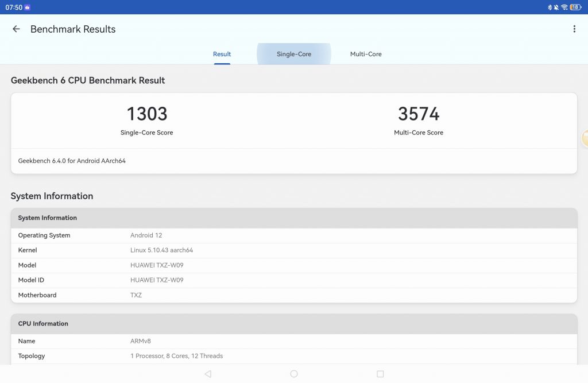The height and width of the screenshot is (383, 588).
Task: Tap the gray System Information table header
Action: (x=294, y=218)
